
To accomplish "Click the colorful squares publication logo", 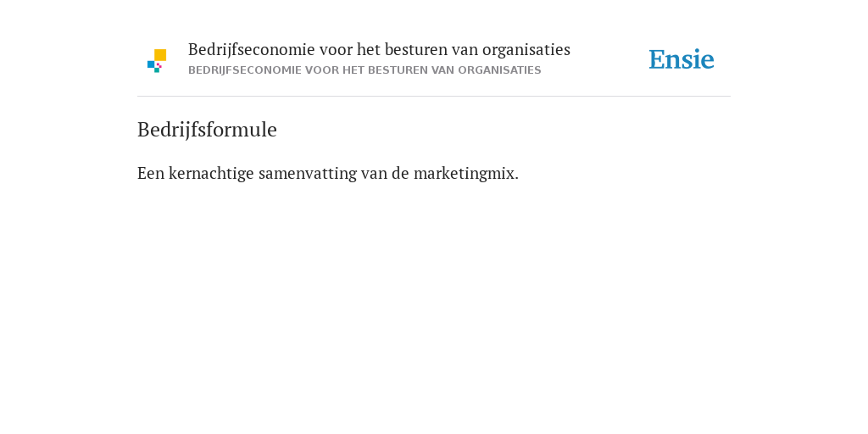I will point(157,61).
